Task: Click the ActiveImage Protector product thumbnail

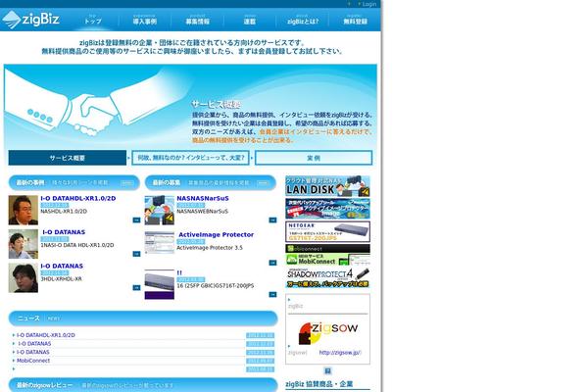Action: [x=159, y=243]
